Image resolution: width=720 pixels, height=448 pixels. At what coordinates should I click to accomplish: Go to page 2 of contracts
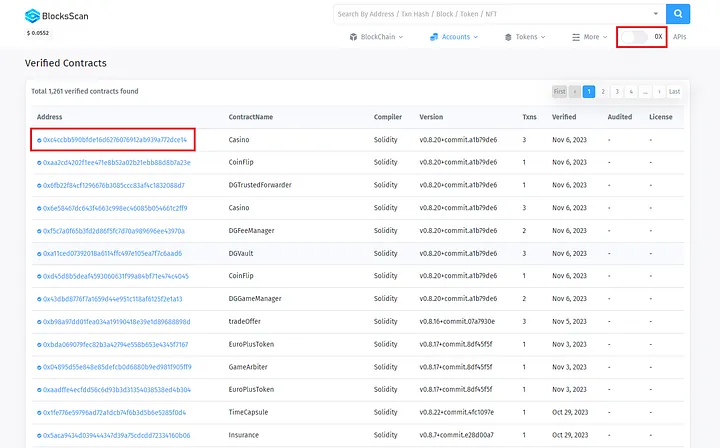pos(603,91)
